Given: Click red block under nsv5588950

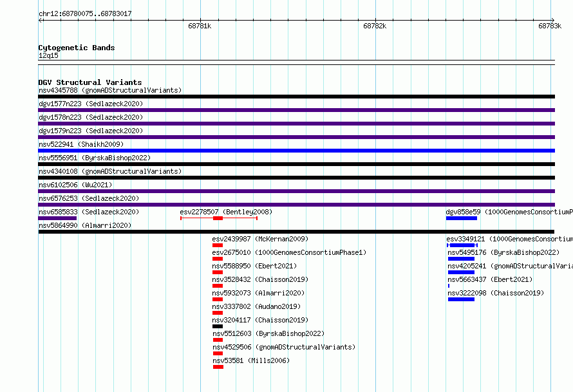Looking at the screenshot, I should (x=218, y=272).
